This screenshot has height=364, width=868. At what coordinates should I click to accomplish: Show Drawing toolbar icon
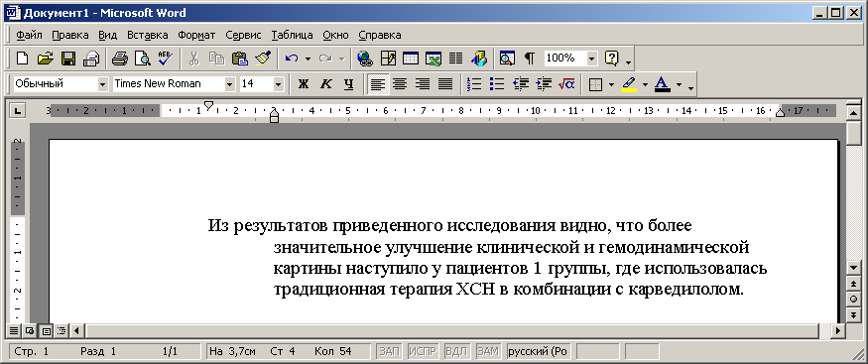point(478,58)
